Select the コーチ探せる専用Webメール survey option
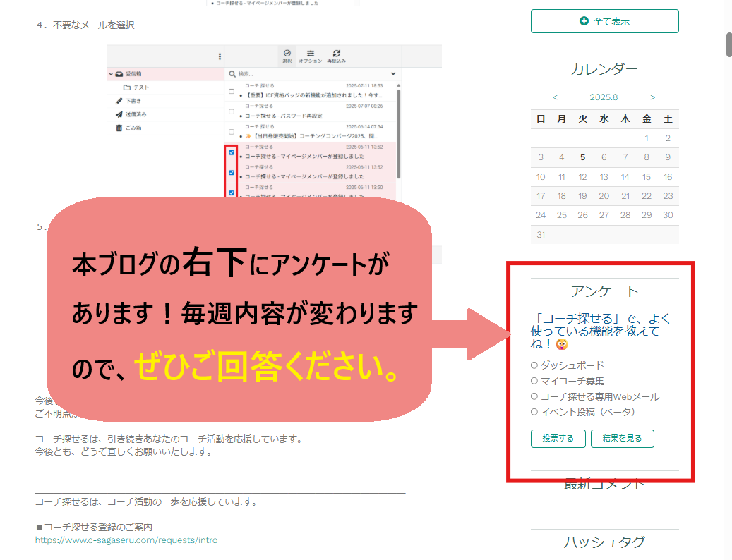 (x=534, y=397)
